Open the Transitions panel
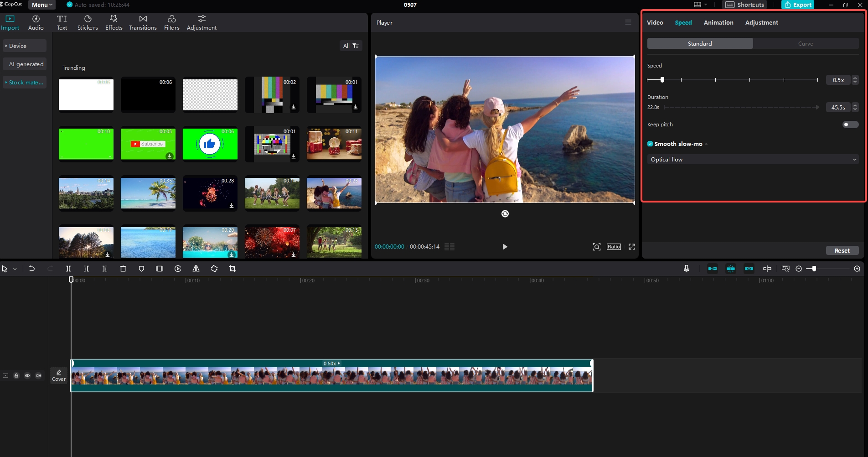Image resolution: width=868 pixels, height=457 pixels. (143, 22)
